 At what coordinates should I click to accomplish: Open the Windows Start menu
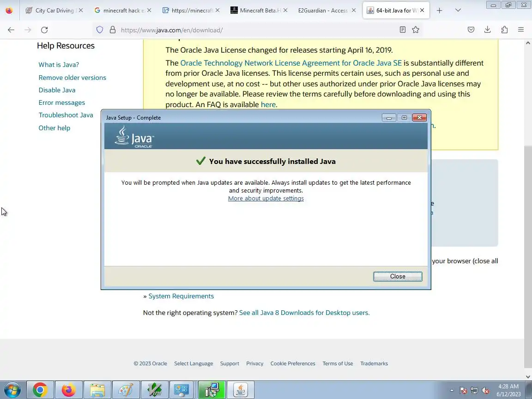12,390
